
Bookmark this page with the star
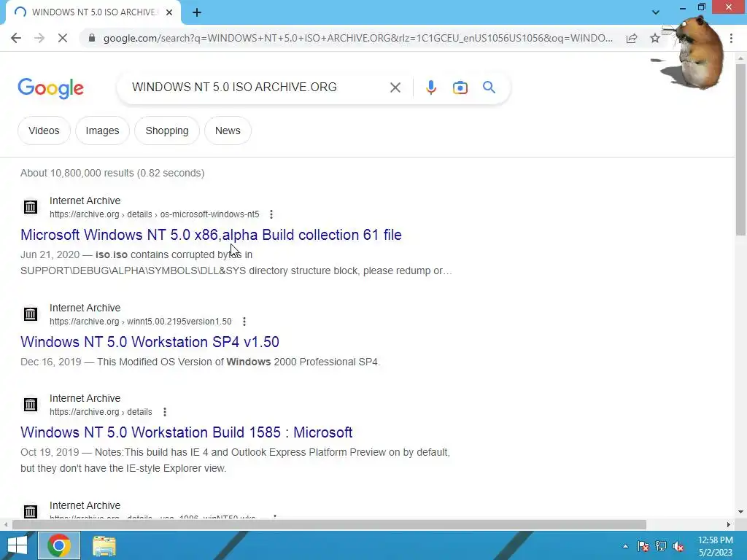(x=655, y=38)
